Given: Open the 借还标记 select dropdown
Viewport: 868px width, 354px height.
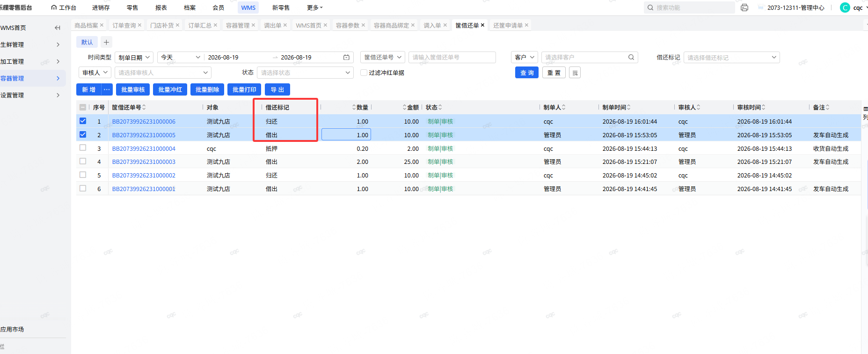Looking at the screenshot, I should click(731, 58).
